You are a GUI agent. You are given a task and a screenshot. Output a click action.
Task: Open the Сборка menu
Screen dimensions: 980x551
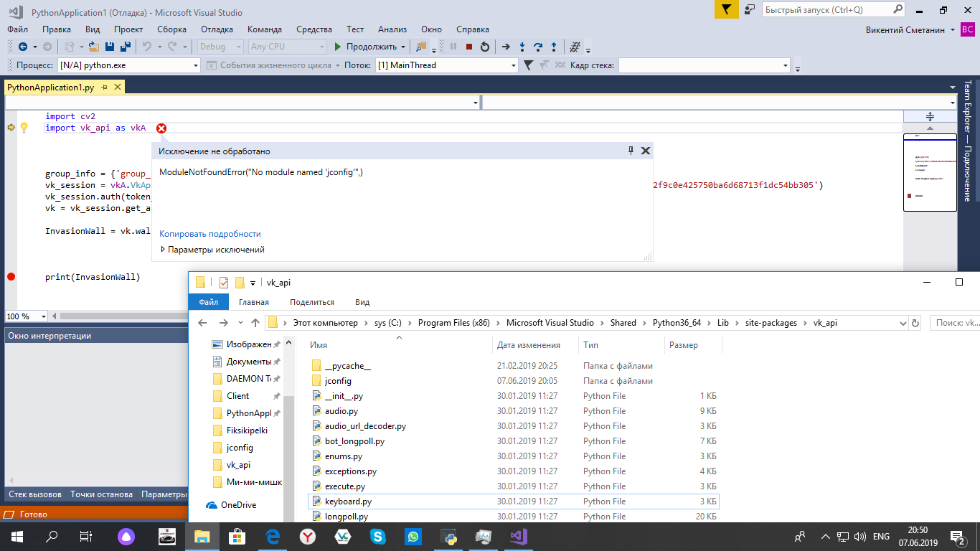pos(171,29)
